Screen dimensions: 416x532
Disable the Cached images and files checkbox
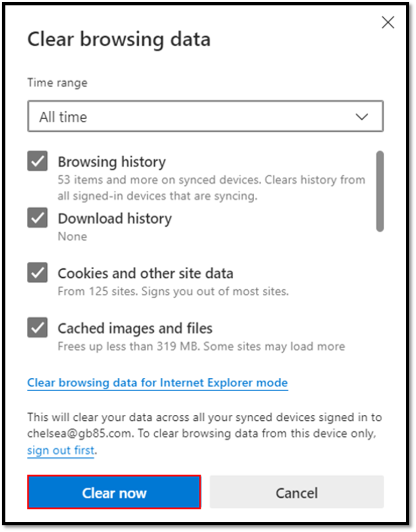pos(38,327)
